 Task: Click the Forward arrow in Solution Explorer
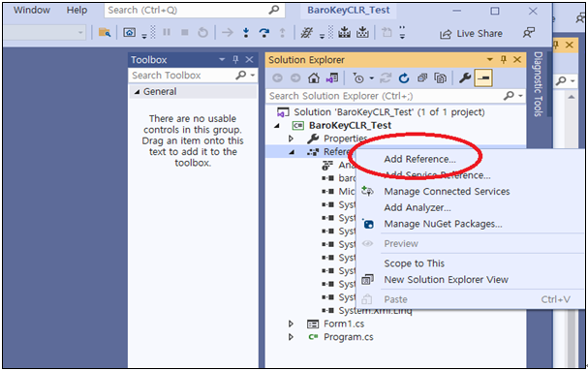295,78
